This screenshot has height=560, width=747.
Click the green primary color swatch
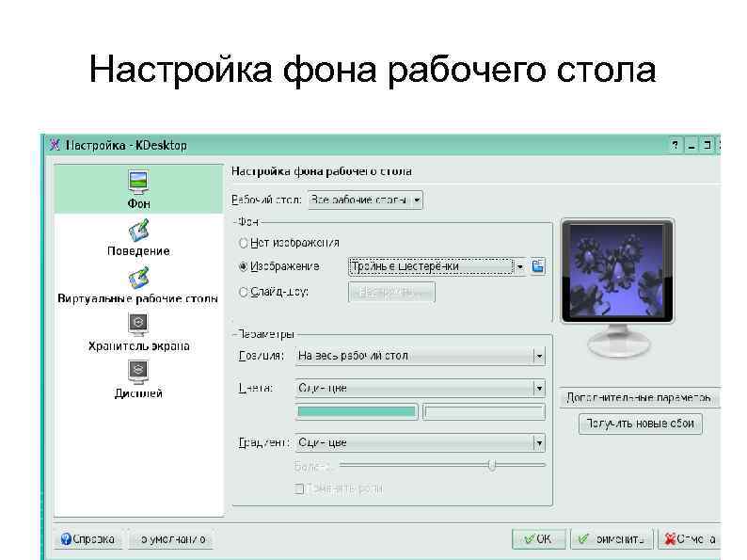[357, 412]
